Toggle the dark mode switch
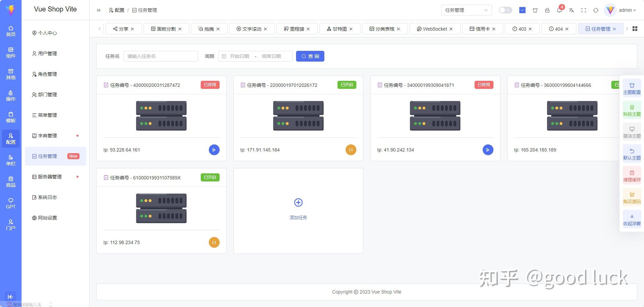Viewport: 644px width, 307px height. click(x=505, y=10)
